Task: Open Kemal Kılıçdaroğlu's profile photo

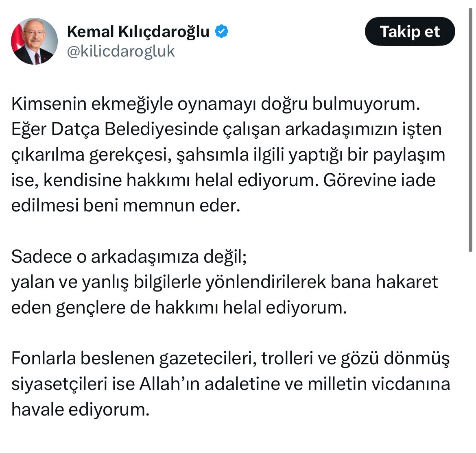Action: coord(34,41)
